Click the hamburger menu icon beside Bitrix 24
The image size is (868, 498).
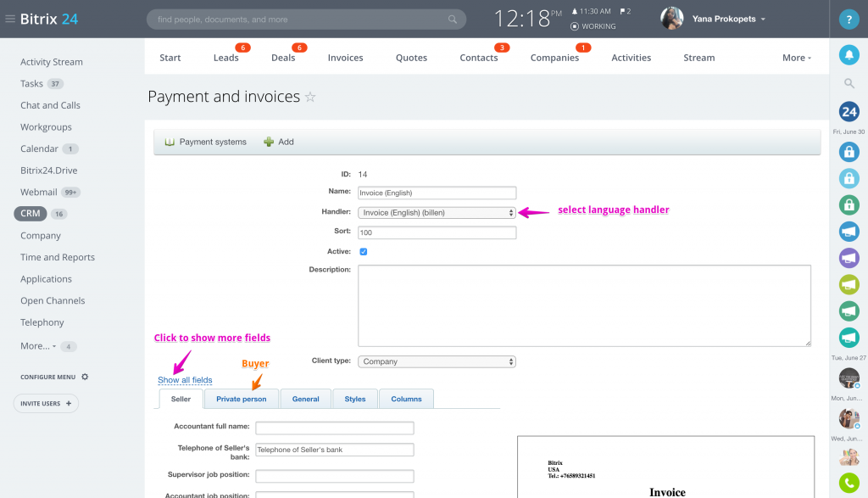tap(10, 19)
